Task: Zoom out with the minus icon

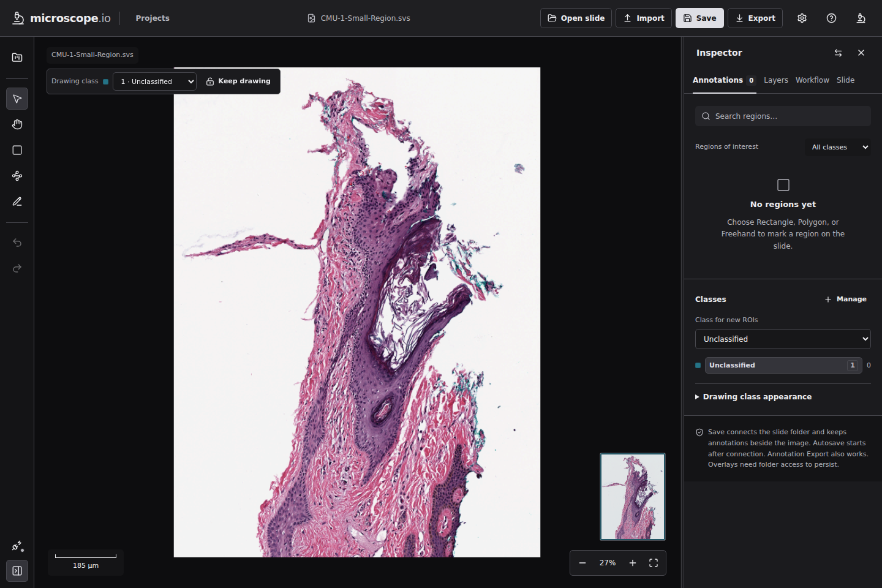Action: tap(582, 563)
